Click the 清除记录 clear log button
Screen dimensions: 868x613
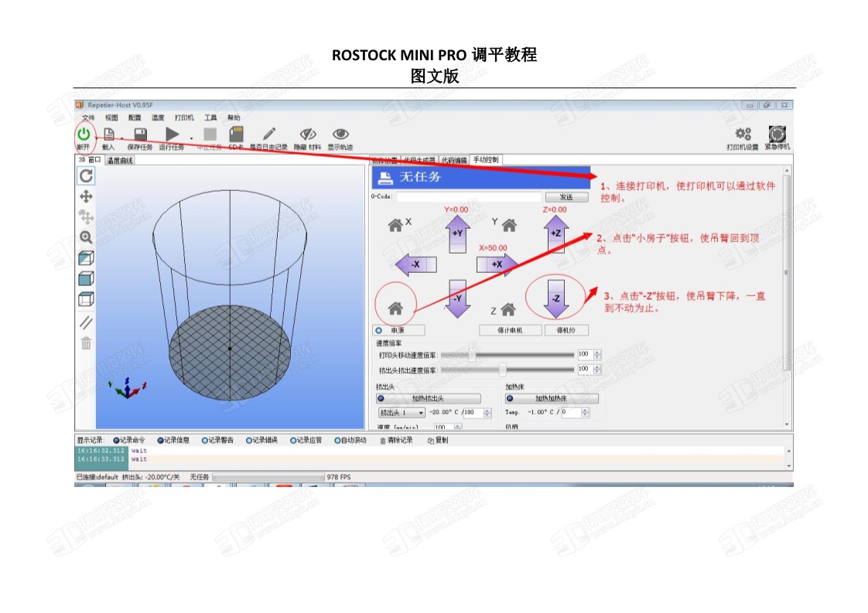tap(396, 441)
